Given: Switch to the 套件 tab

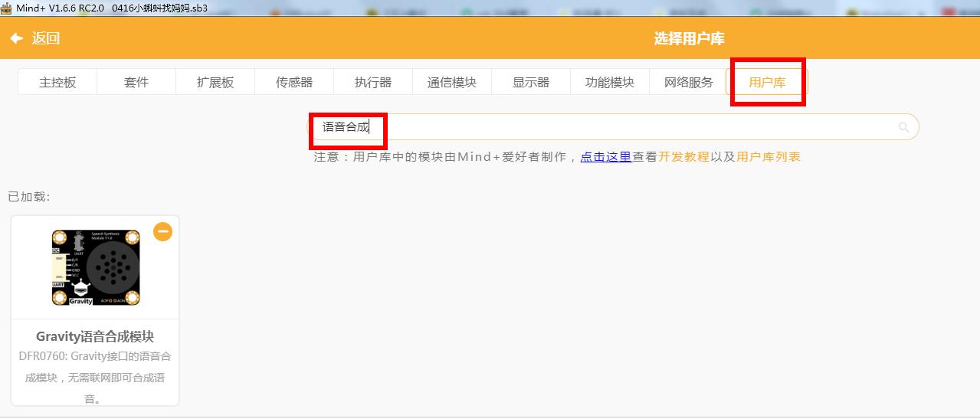Looking at the screenshot, I should pyautogui.click(x=136, y=82).
